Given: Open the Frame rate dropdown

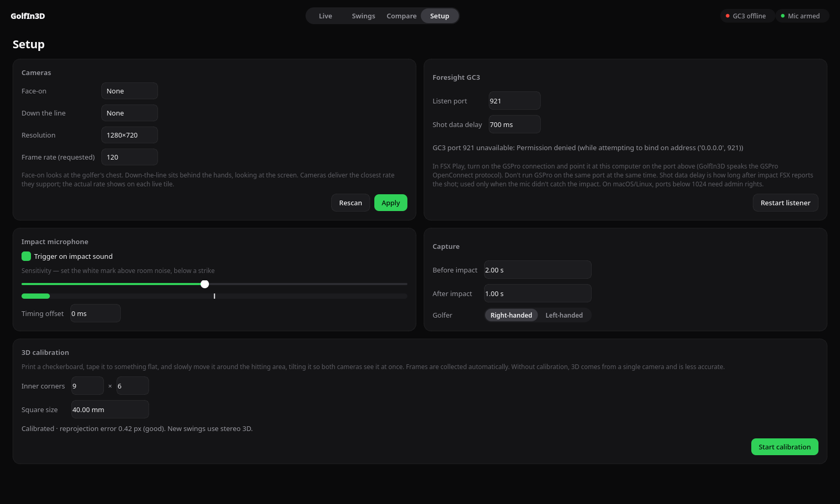Looking at the screenshot, I should pyautogui.click(x=130, y=157).
